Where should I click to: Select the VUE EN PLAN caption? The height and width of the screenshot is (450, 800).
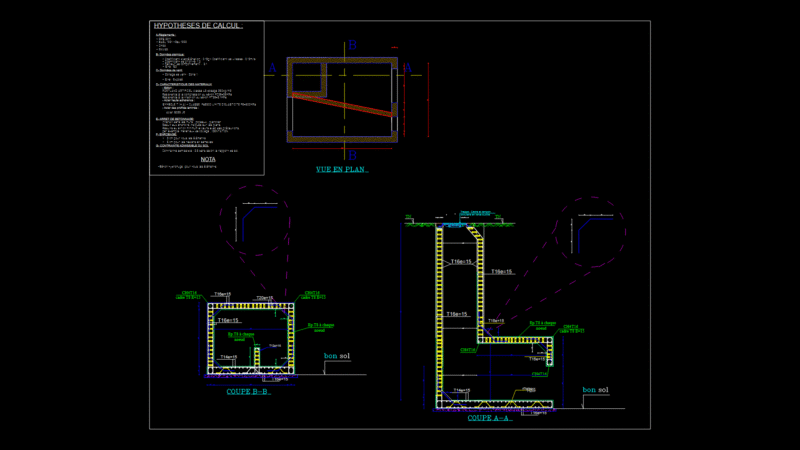click(341, 169)
